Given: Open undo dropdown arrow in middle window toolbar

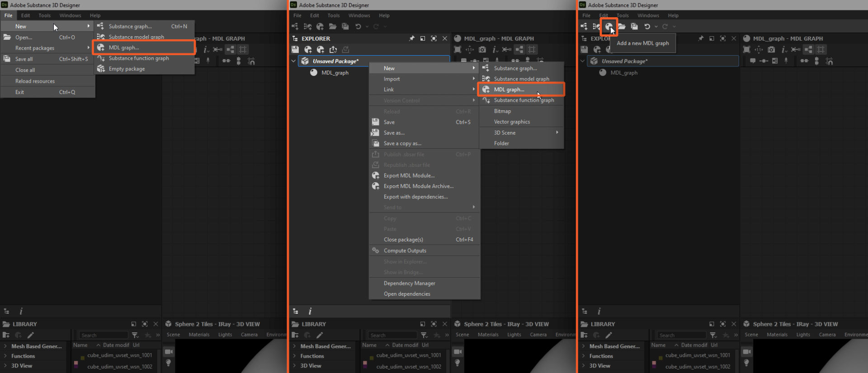Looking at the screenshot, I should [367, 27].
